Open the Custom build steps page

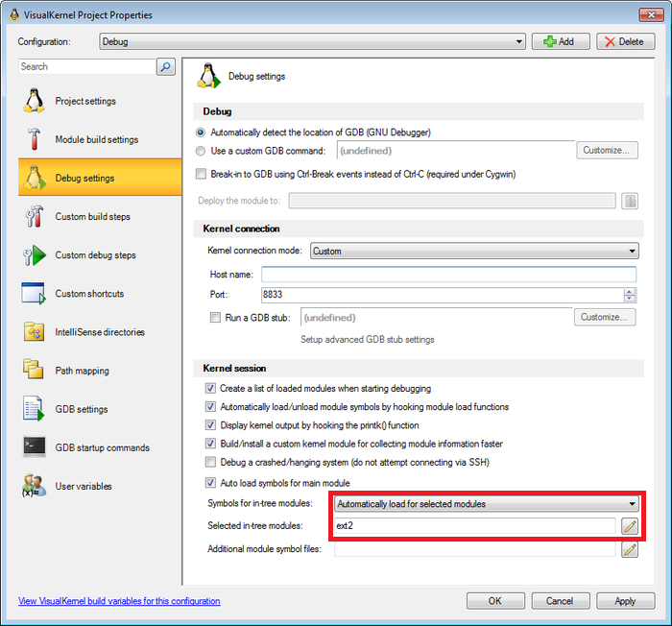(100, 217)
